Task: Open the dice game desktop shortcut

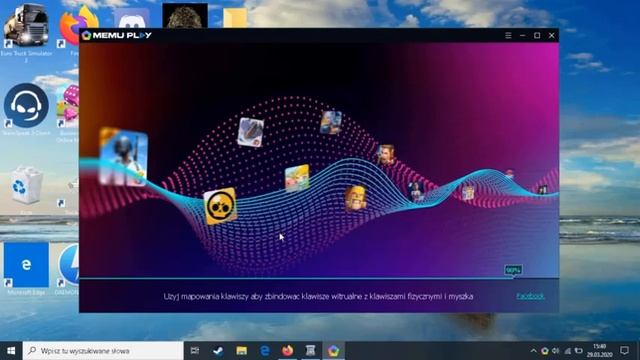Action: 67,113
